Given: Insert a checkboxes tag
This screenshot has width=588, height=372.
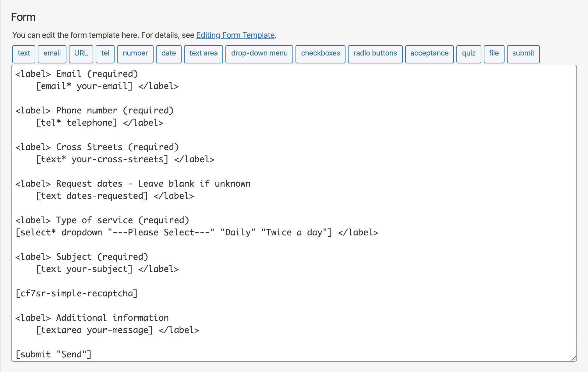Looking at the screenshot, I should pos(321,54).
